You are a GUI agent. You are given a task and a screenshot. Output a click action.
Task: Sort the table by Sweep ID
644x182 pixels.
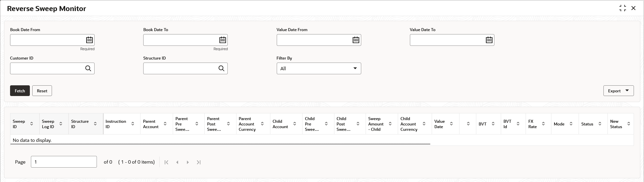pyautogui.click(x=32, y=124)
